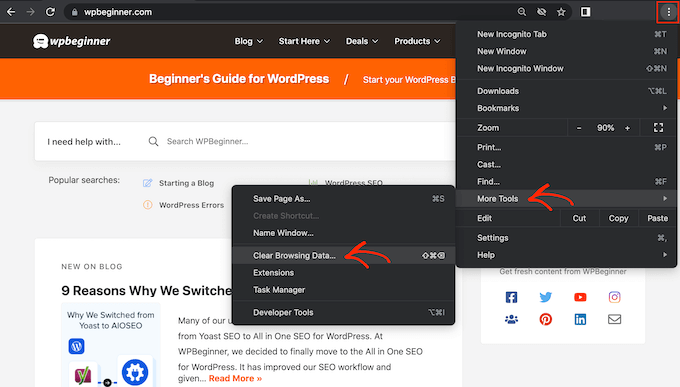680x387 pixels.
Task: Click the three-dot Chrome menu button
Action: [x=669, y=12]
